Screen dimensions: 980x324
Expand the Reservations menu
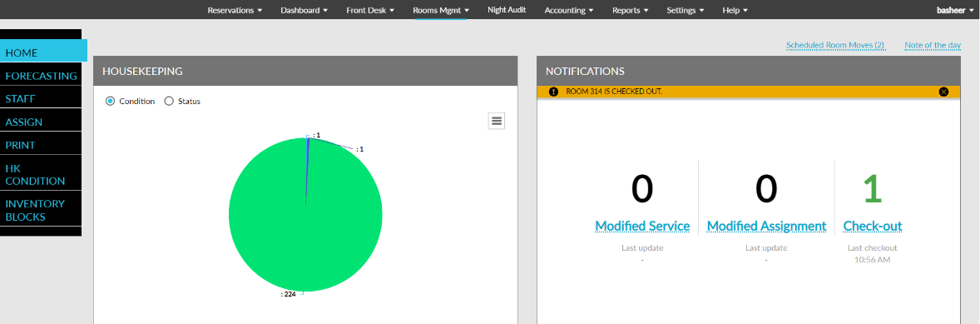click(235, 10)
